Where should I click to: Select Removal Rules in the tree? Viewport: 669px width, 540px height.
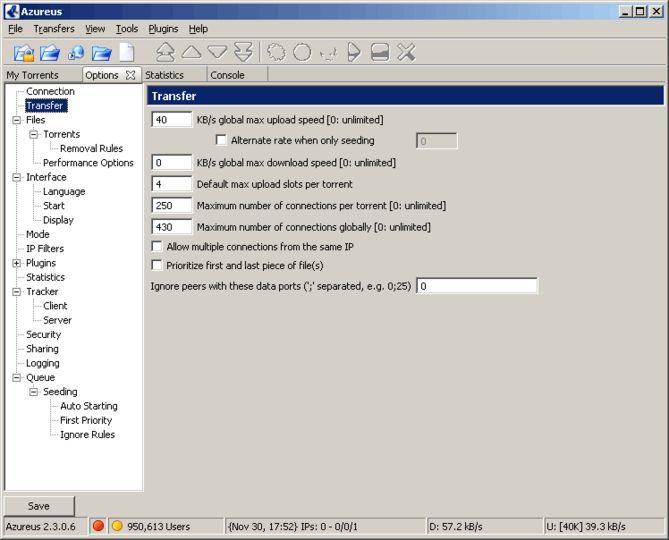(91, 148)
